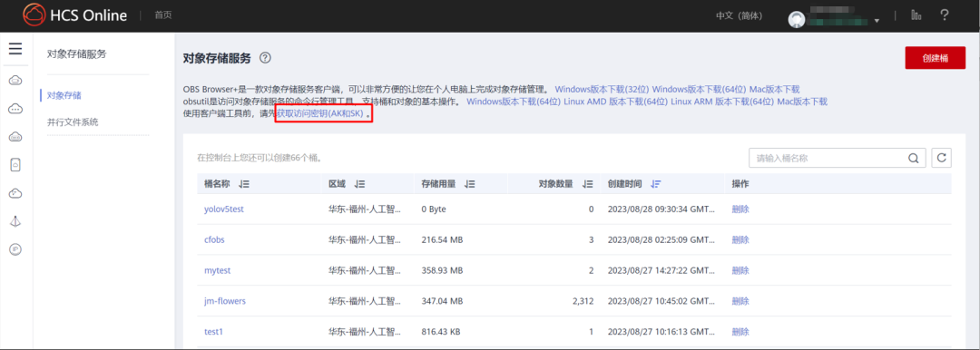Click OBS Browser+ Windows版本下载(64位) link
980x350 pixels.
pyautogui.click(x=700, y=90)
